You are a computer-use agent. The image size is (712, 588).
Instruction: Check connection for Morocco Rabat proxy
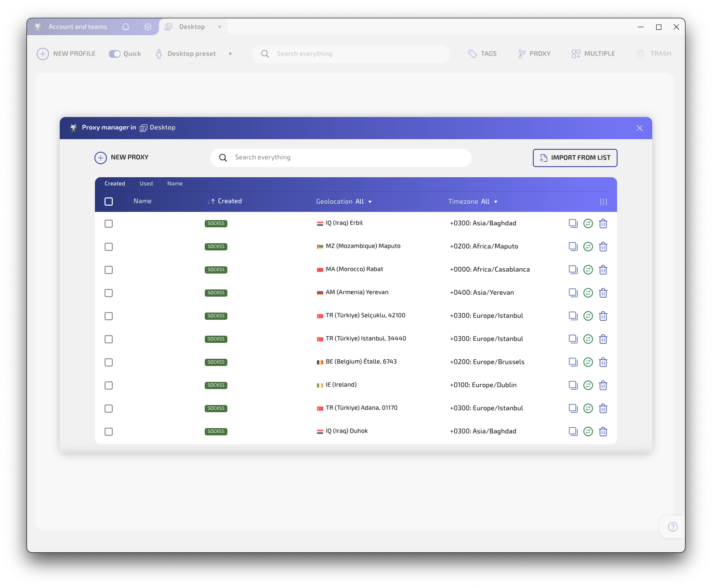tap(588, 270)
